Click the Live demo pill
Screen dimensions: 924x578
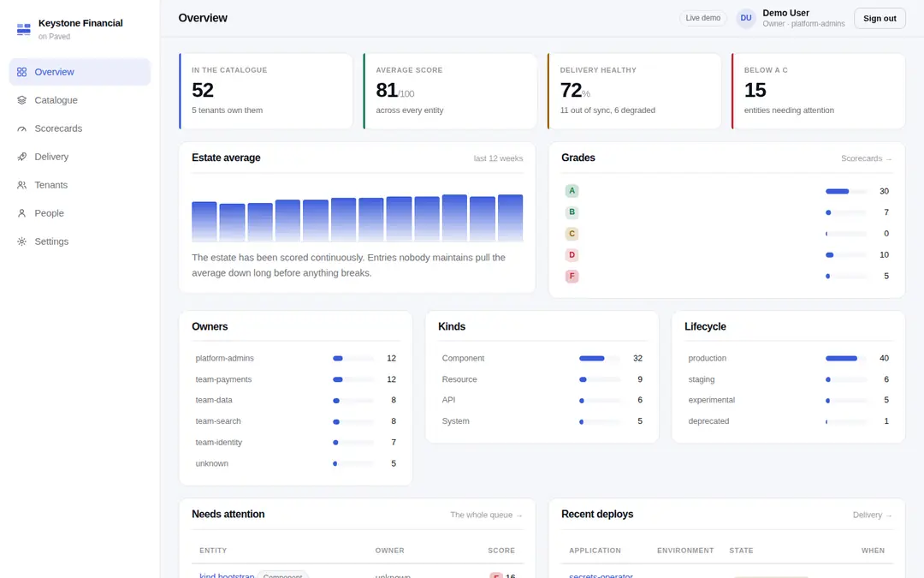(x=703, y=18)
